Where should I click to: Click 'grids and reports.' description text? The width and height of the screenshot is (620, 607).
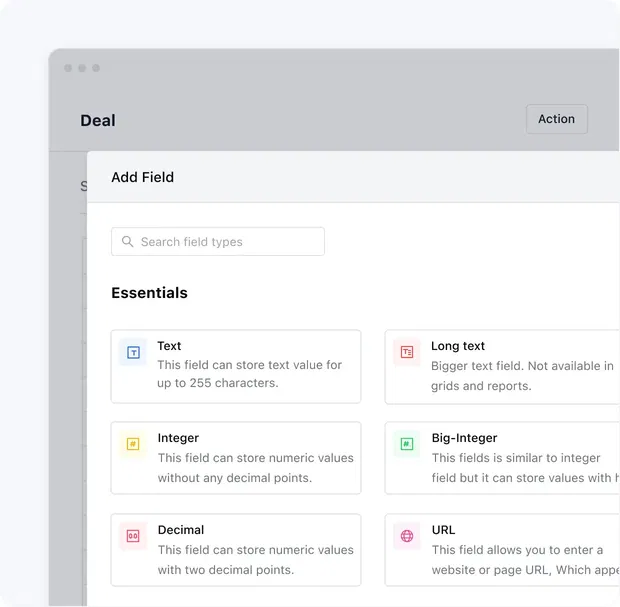tap(481, 386)
